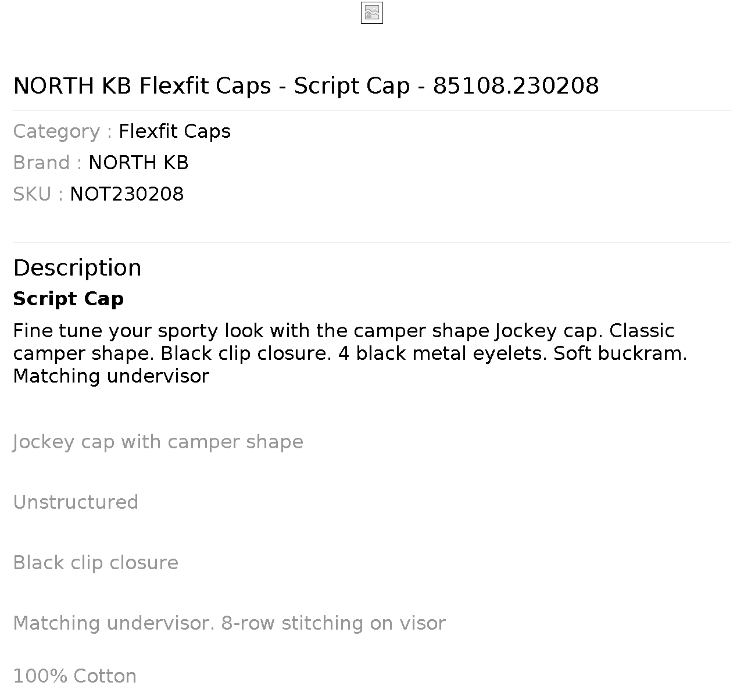Click the Matching undervisor text ending the paragraph
Screen dimensions: 744x700
click(111, 376)
